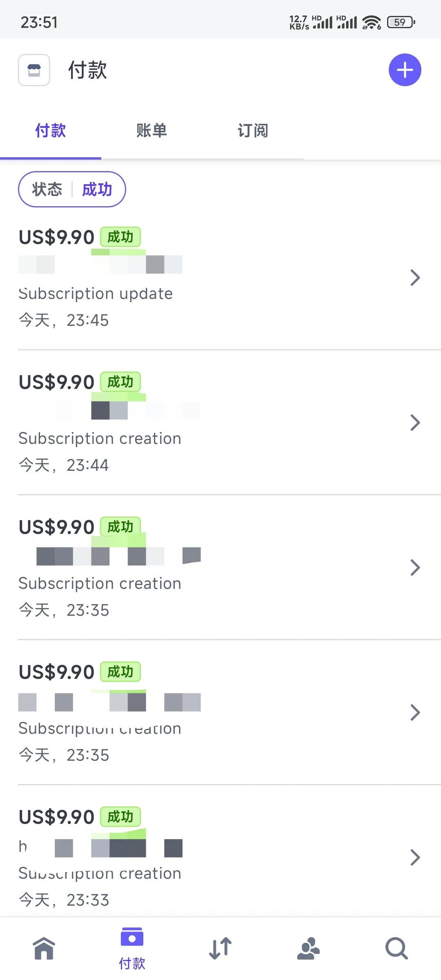Tap the purple plus button to create payment
Screen dimensions: 441x980
(405, 70)
